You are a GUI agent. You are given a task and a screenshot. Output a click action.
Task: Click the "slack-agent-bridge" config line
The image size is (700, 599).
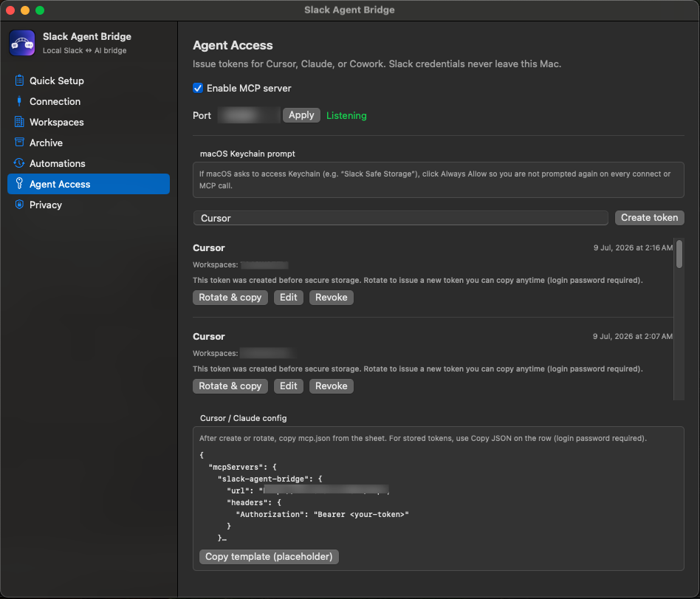click(x=270, y=479)
